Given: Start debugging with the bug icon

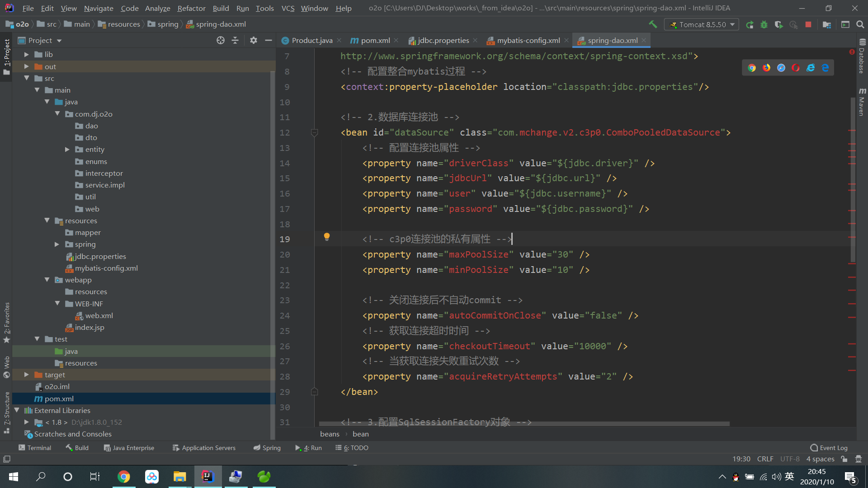Looking at the screenshot, I should coord(764,25).
